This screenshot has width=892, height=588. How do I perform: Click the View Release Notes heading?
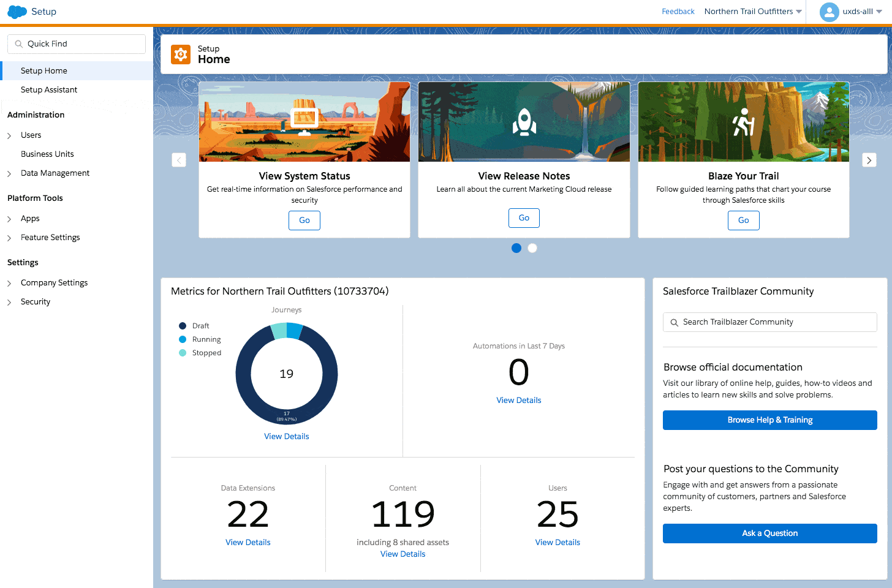(524, 176)
